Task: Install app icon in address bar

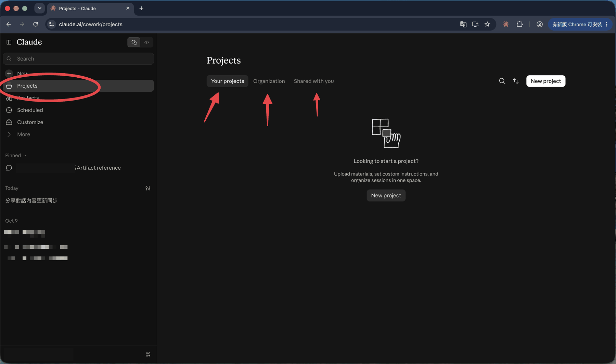Action: tap(475, 24)
